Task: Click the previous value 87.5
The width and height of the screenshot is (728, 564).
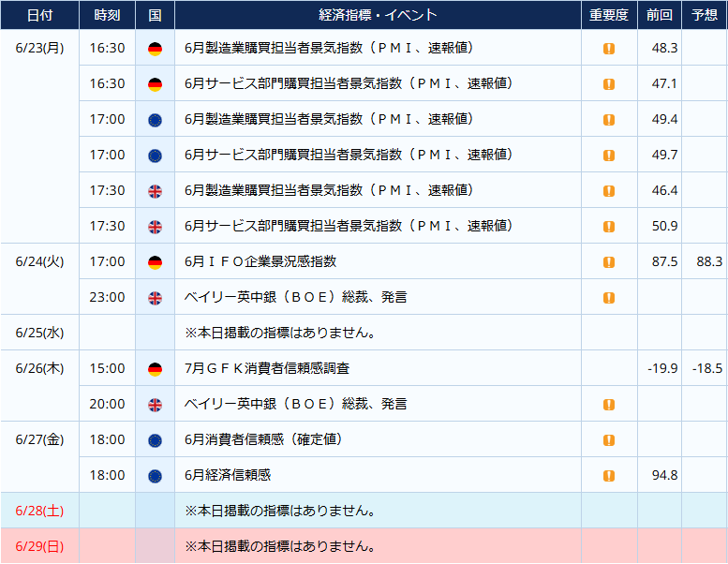Action: coord(664,261)
